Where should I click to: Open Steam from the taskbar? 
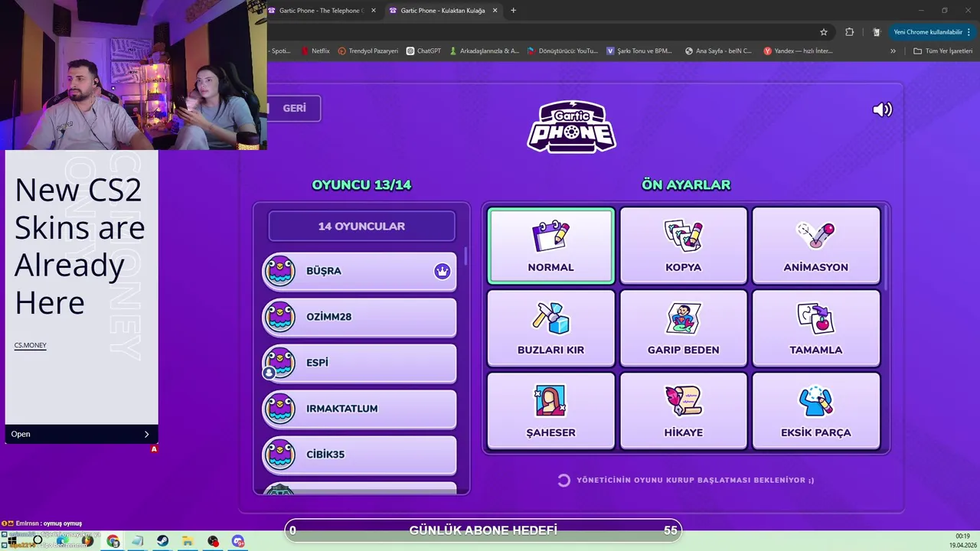(163, 542)
